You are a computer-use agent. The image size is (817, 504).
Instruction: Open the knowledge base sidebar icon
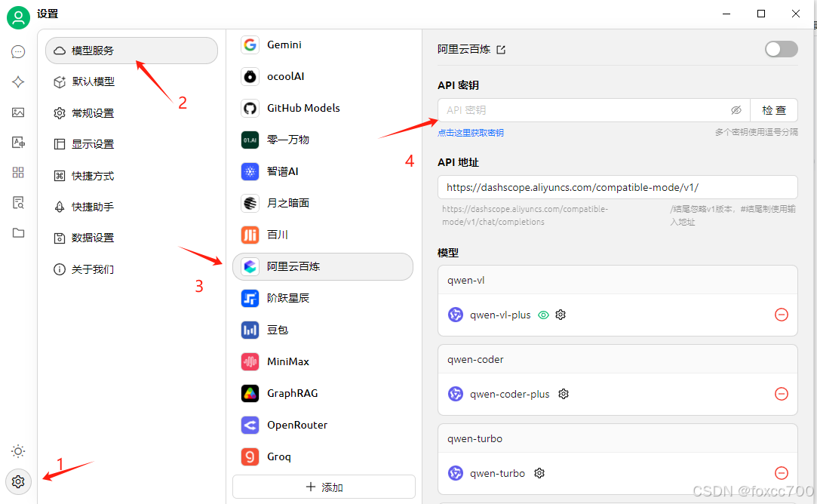(18, 203)
